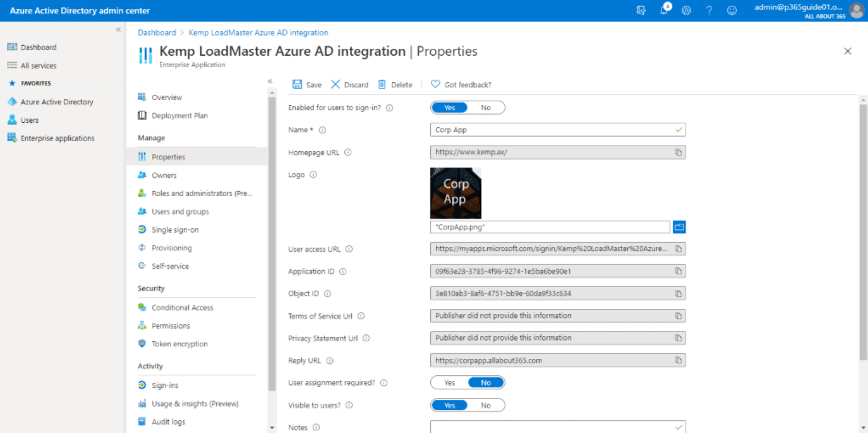Viewport: 868px width, 439px height.
Task: Open the notifications bell icon
Action: click(664, 10)
